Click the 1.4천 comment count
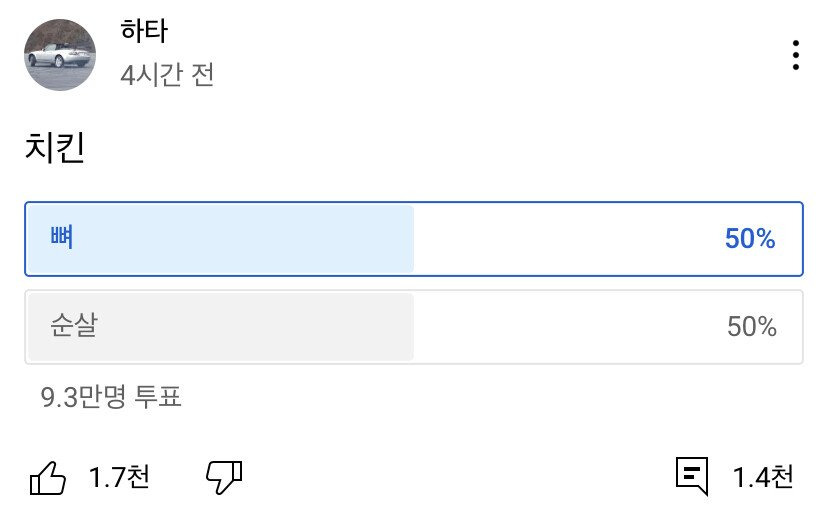This screenshot has width=828, height=520. click(763, 477)
